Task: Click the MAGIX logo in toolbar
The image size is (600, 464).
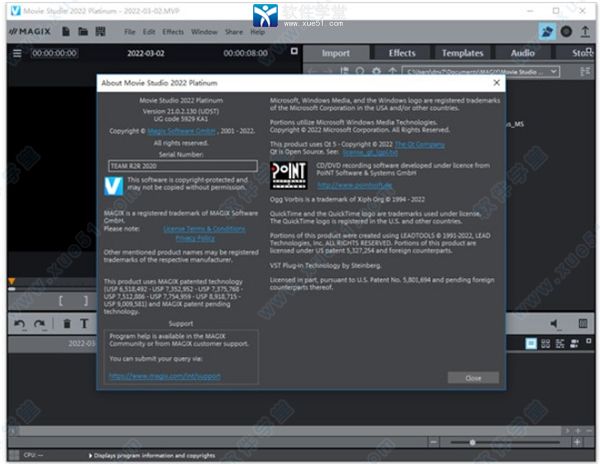Action: pyautogui.click(x=30, y=32)
